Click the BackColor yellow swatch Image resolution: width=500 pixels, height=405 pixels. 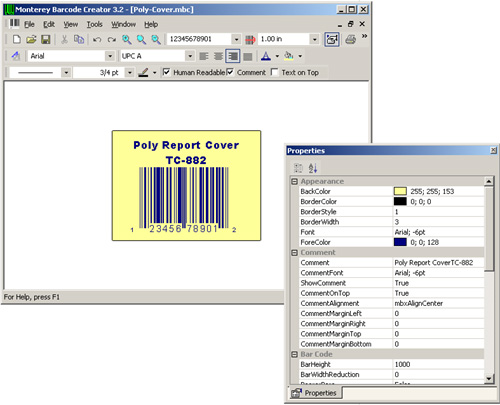400,191
